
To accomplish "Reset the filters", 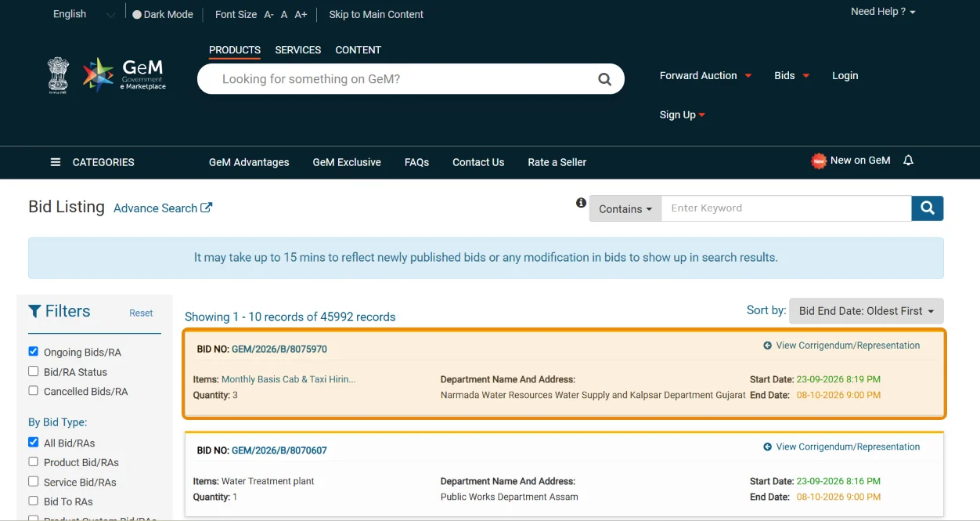I will [x=141, y=313].
